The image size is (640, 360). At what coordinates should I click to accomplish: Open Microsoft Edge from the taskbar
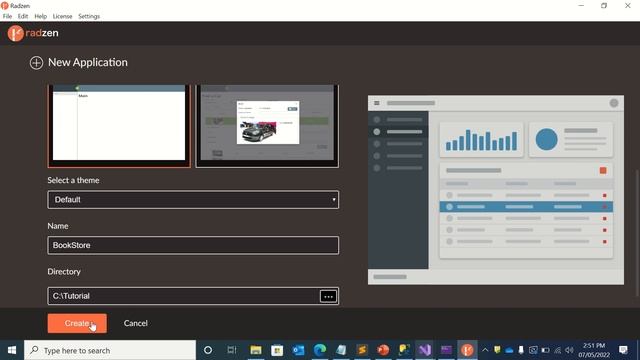(320, 350)
